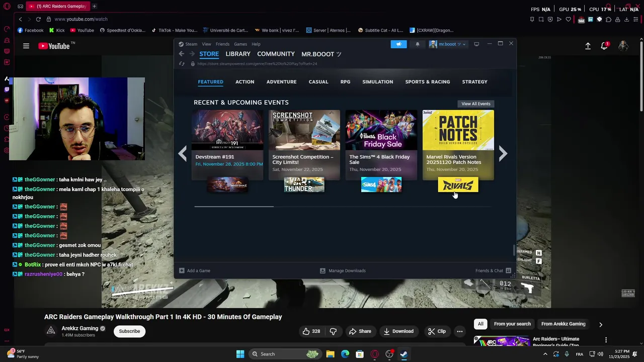Subscribe to Arekkz Gaming
The width and height of the screenshot is (644, 362).
[x=129, y=331]
